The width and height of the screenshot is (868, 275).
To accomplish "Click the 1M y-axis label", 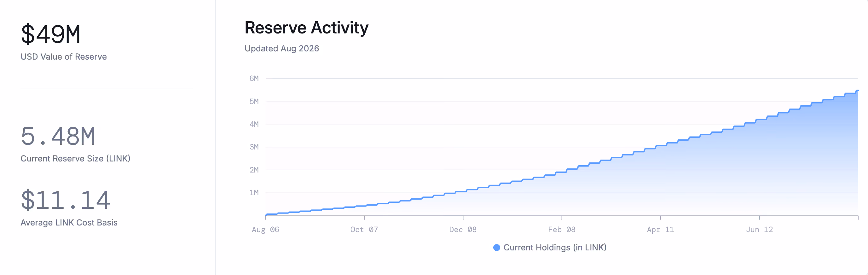I will [x=254, y=193].
